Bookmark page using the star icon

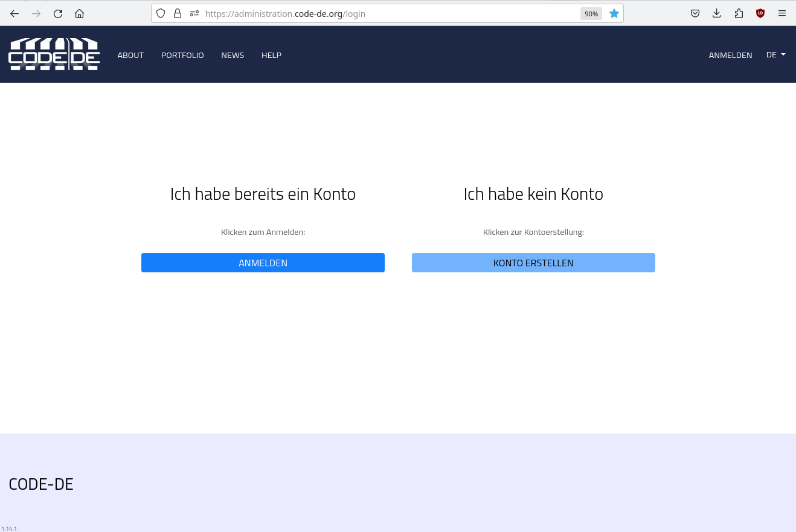coord(614,13)
